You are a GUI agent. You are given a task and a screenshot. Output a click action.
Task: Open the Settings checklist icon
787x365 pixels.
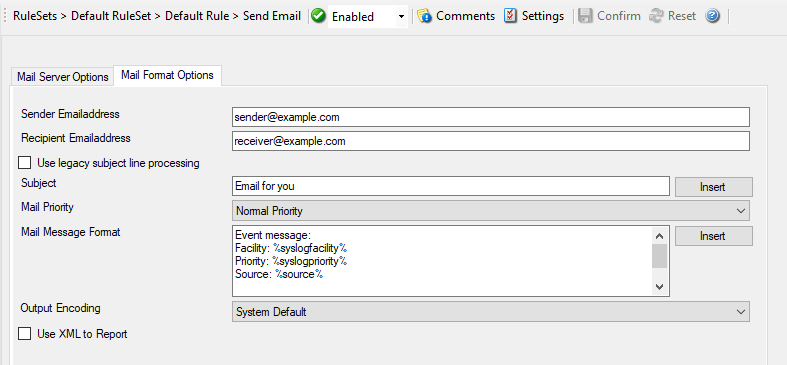point(510,16)
